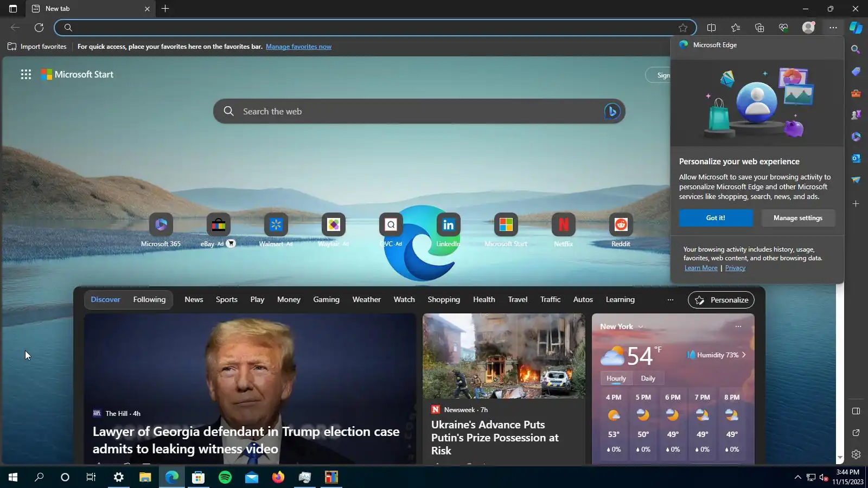The width and height of the screenshot is (868, 488).
Task: Select the Shopping feed tab
Action: (x=444, y=299)
